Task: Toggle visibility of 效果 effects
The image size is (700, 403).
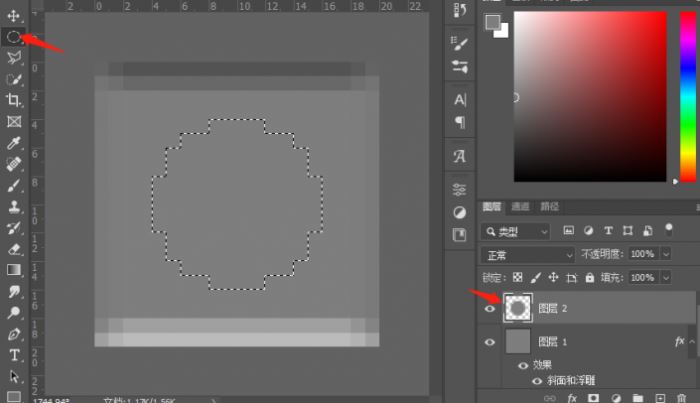Action: pos(523,366)
